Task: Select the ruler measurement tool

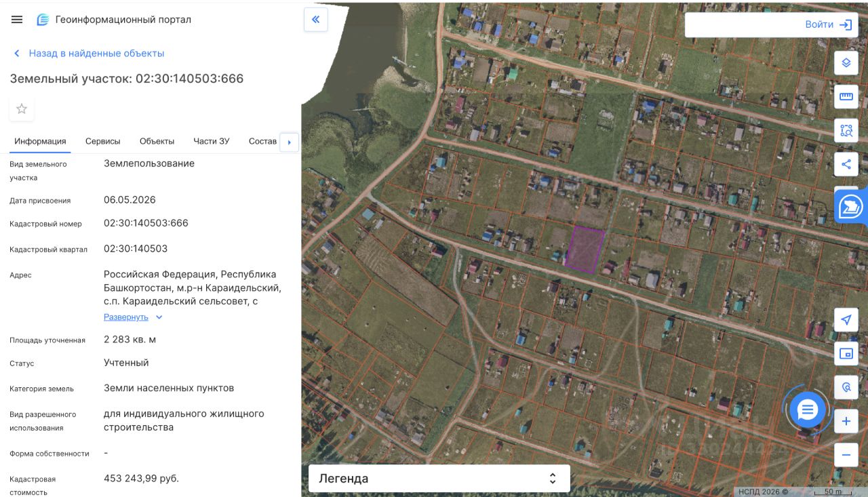Action: 846,96
